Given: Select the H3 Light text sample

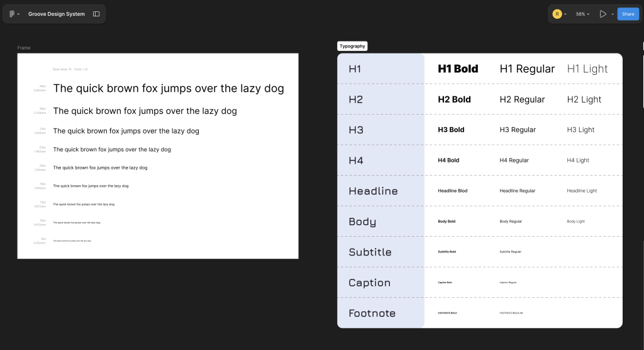Looking at the screenshot, I should pyautogui.click(x=580, y=130).
